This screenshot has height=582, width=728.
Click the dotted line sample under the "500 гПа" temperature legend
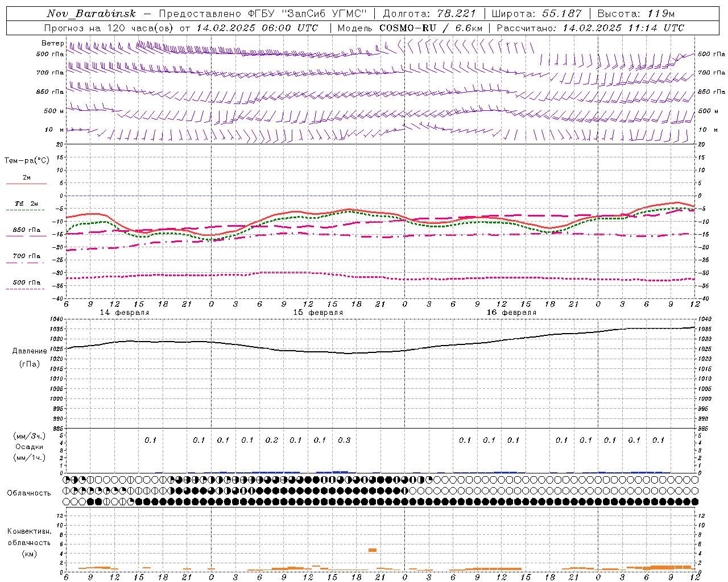click(26, 289)
